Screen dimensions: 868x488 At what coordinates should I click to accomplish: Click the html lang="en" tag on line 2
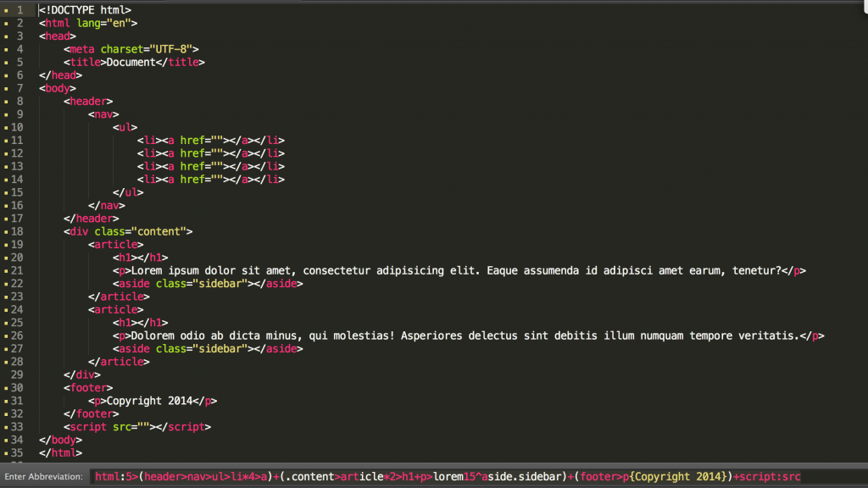88,23
